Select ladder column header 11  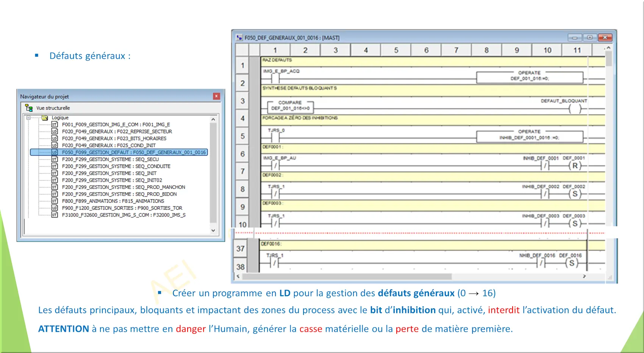[577, 50]
